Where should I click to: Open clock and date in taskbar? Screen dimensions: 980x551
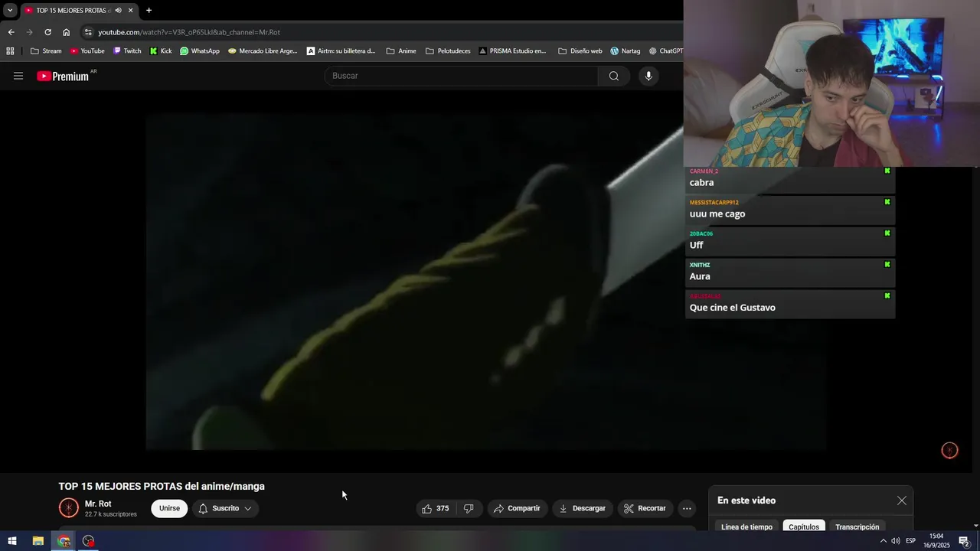click(x=937, y=541)
